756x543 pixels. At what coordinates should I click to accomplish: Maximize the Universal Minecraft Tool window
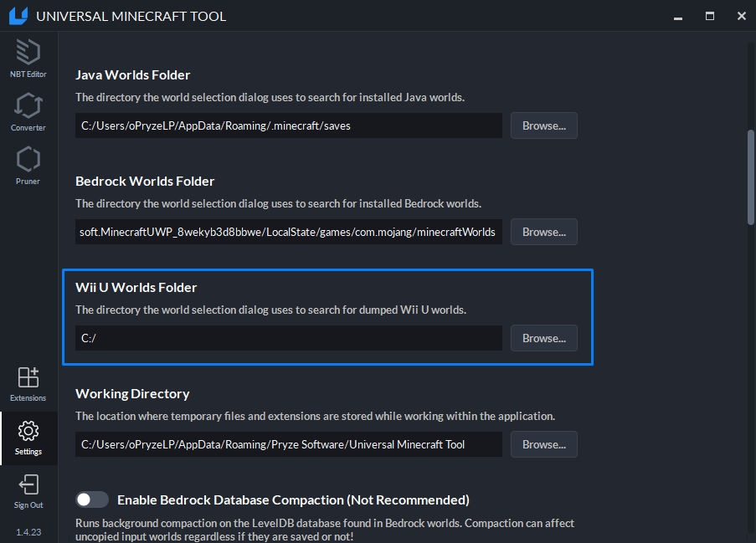(x=710, y=17)
